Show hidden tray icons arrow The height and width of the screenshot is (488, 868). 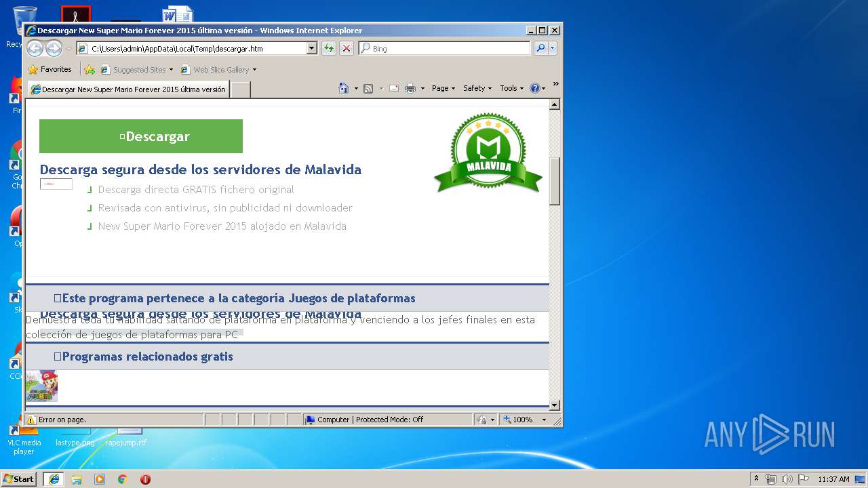click(756, 479)
